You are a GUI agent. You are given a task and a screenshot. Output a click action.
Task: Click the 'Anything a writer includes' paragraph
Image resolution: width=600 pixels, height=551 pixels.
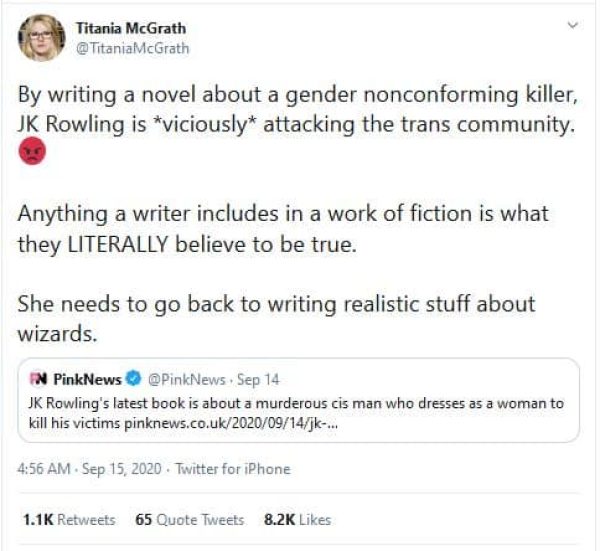tap(280, 228)
